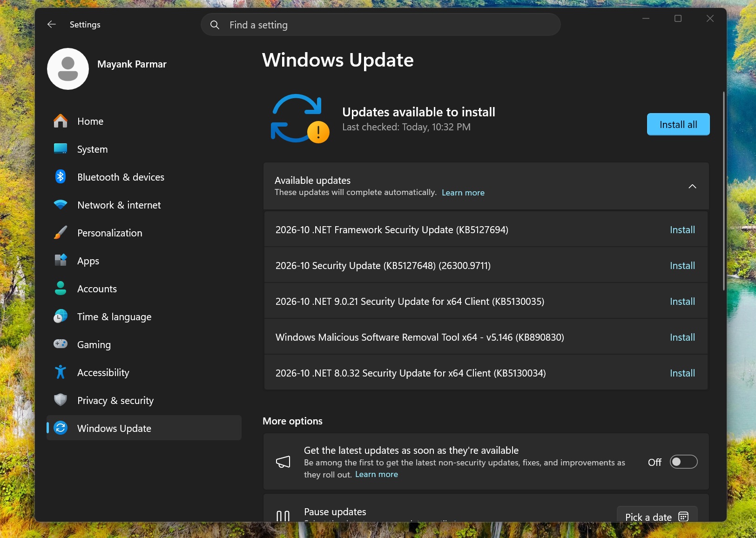The width and height of the screenshot is (756, 538).
Task: Install Security Update KB5127648
Action: tap(682, 265)
